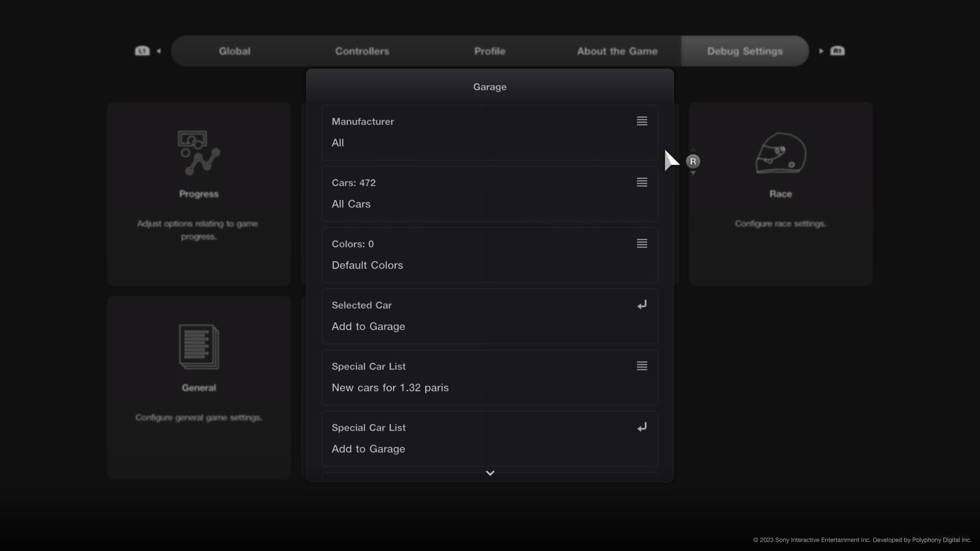Click the General document icon
This screenshot has height=551, width=980.
coord(199,347)
